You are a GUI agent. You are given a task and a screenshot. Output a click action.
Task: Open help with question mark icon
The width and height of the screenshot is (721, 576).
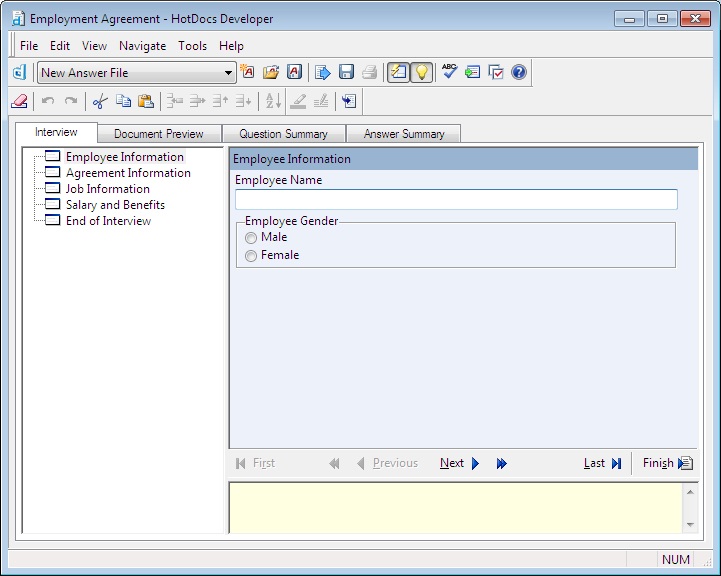coord(519,72)
